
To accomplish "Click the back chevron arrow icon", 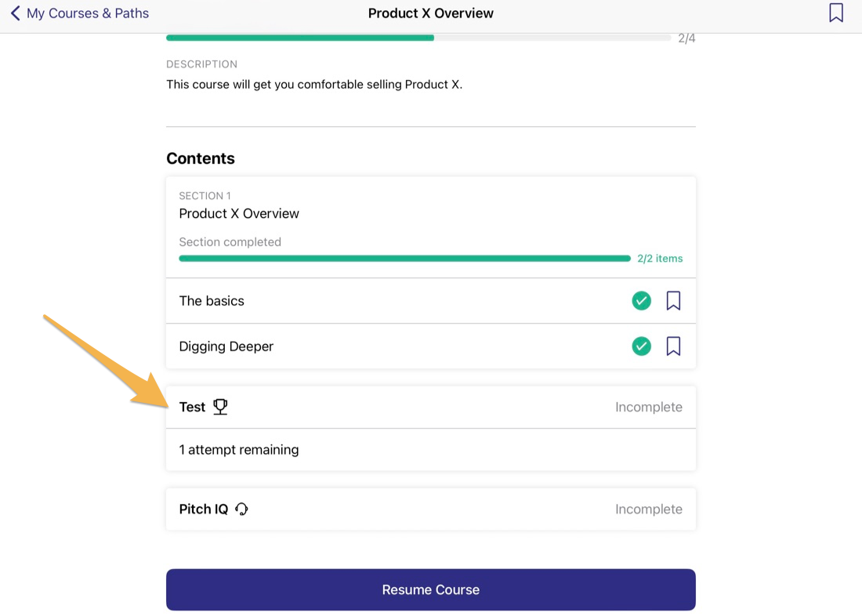I will pos(16,13).
